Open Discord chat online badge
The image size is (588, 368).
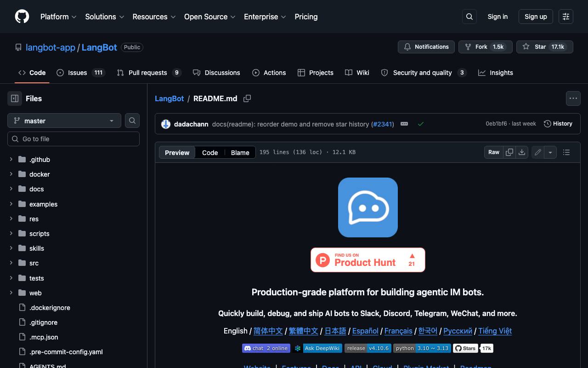[266, 348]
